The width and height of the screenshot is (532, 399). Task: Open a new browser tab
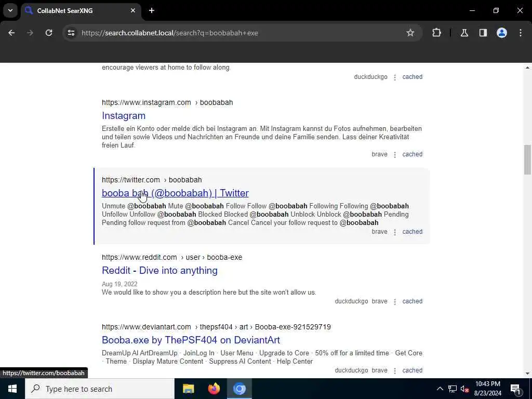pyautogui.click(x=152, y=10)
